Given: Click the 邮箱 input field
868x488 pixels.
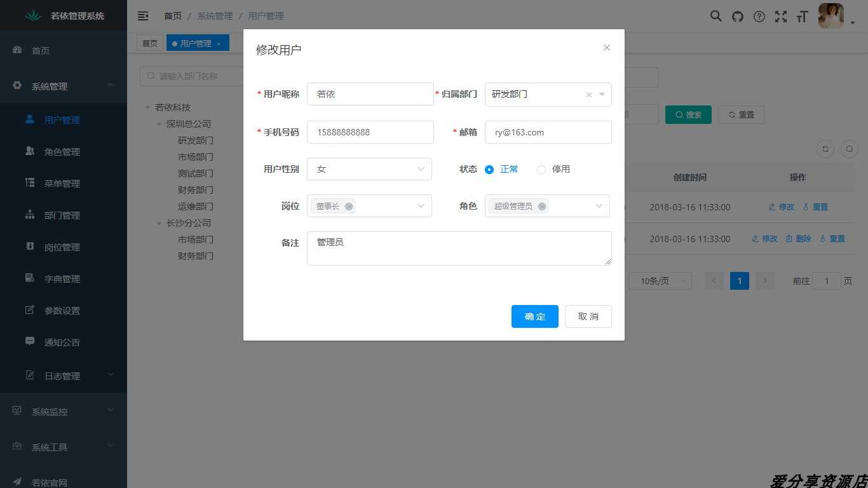Looking at the screenshot, I should pyautogui.click(x=548, y=132).
